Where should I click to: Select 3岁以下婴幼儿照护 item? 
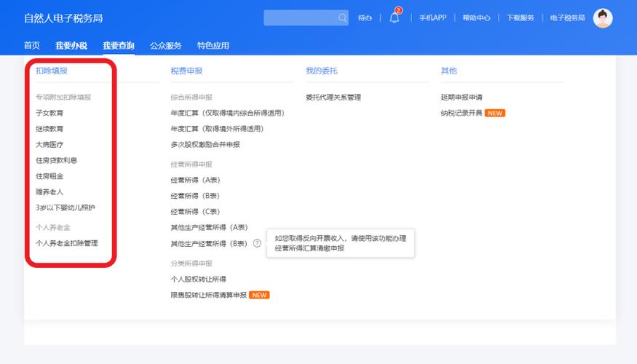[x=66, y=207]
